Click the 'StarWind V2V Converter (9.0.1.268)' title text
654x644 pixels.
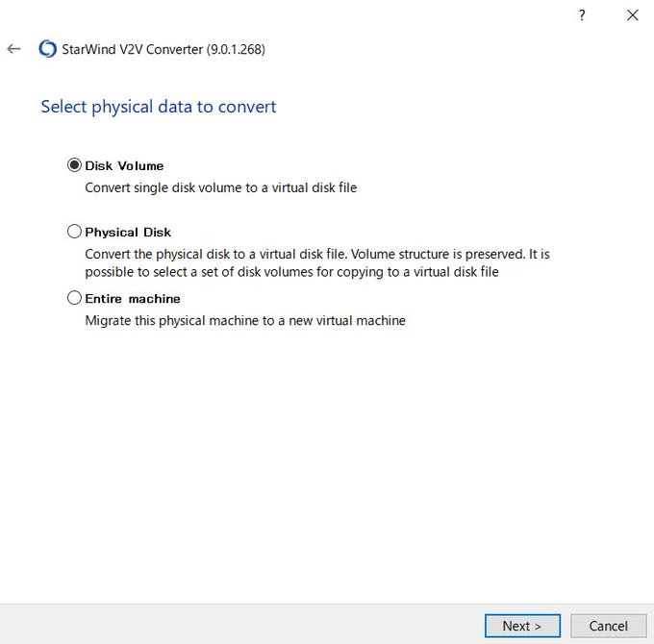point(163,49)
